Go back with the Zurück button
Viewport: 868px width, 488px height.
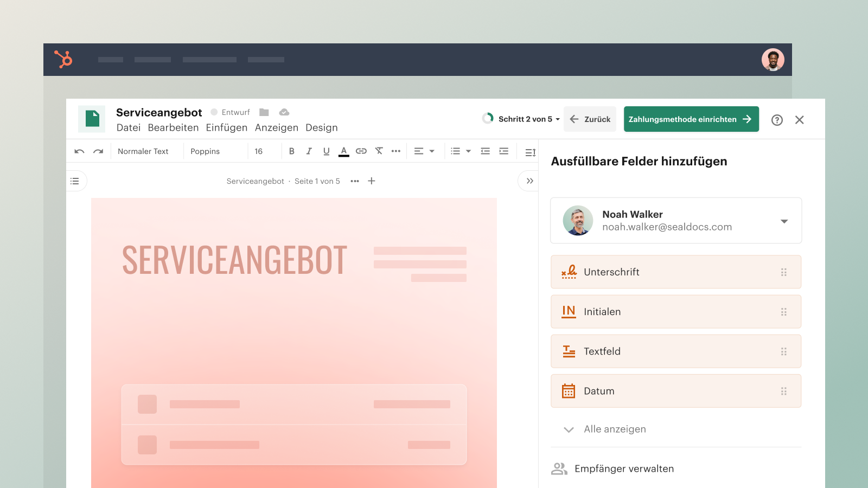click(590, 119)
